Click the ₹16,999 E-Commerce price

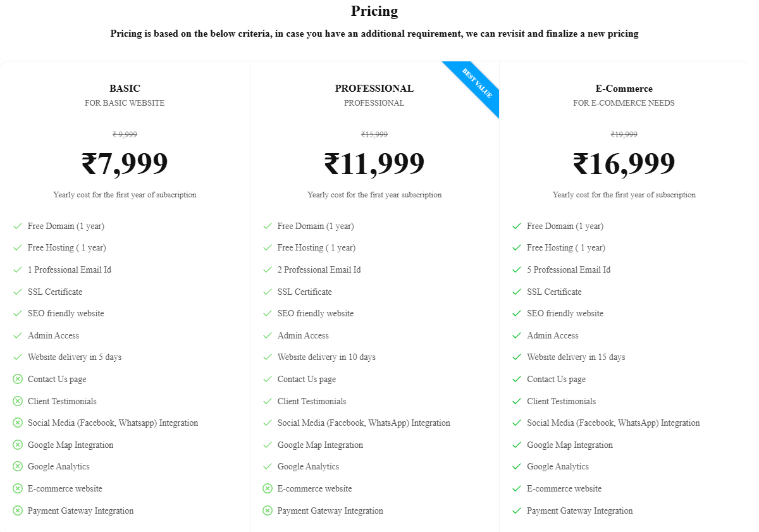pyautogui.click(x=624, y=163)
